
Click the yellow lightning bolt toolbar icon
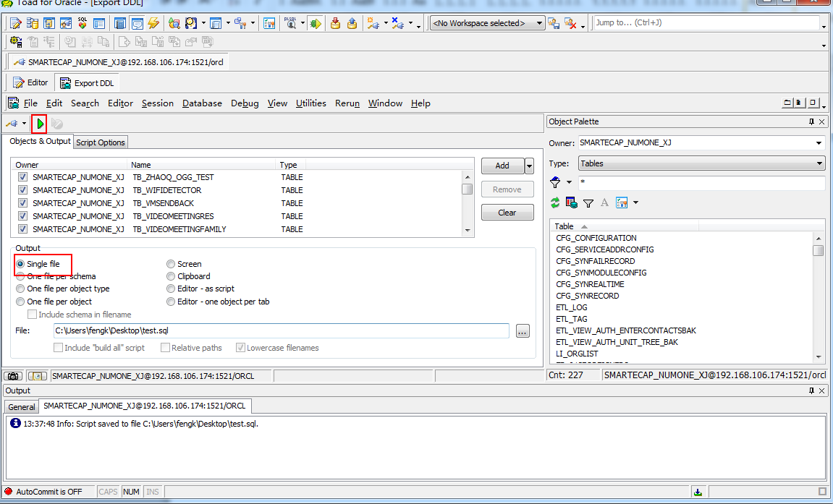(x=153, y=23)
